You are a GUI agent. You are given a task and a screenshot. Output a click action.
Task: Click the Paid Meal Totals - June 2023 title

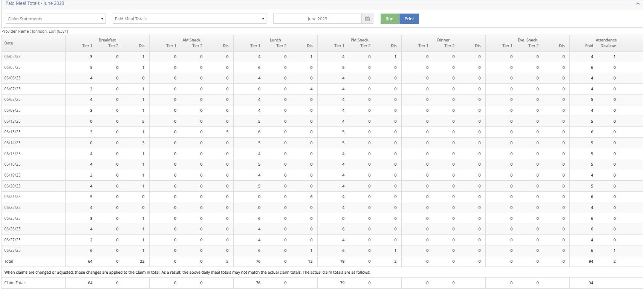(x=35, y=3)
